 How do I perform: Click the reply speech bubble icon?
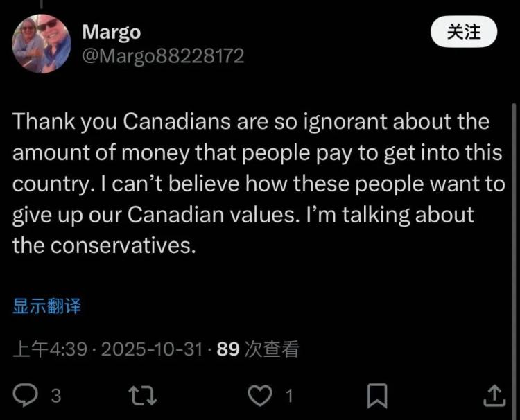(26, 395)
